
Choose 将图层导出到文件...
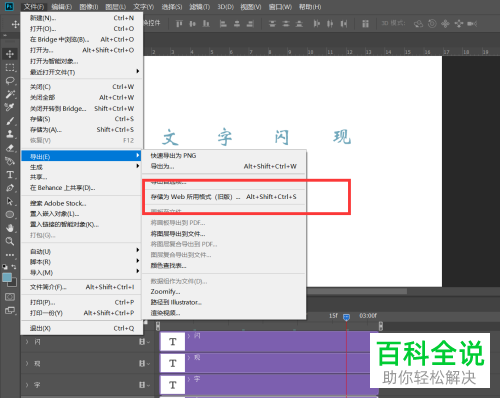224,233
